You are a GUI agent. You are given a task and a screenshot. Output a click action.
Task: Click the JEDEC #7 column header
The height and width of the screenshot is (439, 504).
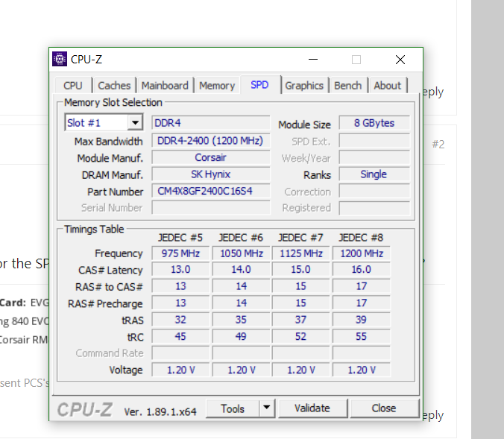tap(300, 238)
